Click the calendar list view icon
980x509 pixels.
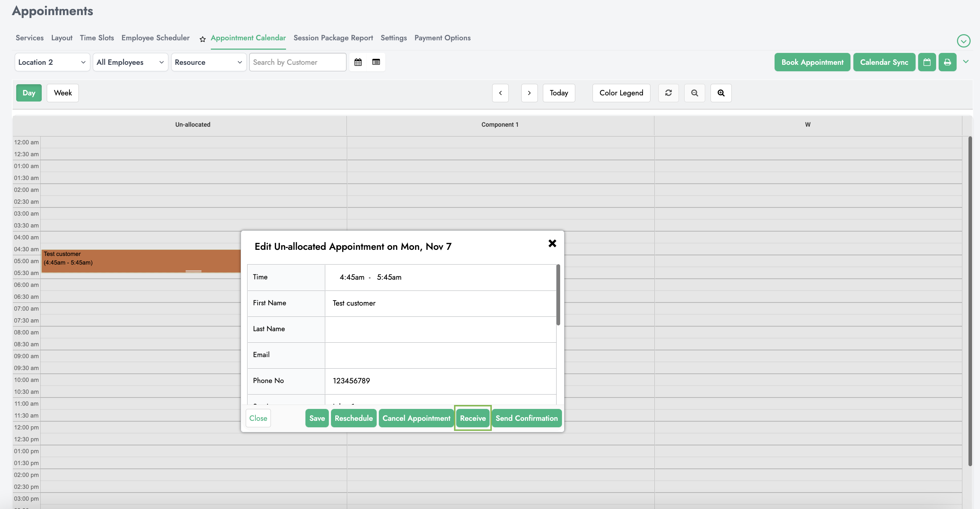[x=376, y=62]
